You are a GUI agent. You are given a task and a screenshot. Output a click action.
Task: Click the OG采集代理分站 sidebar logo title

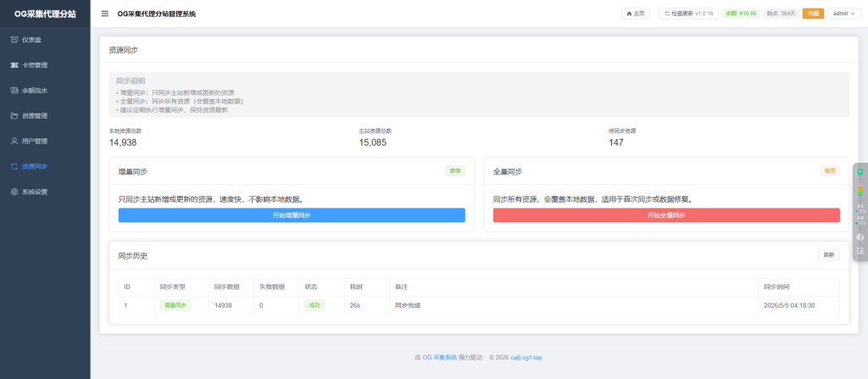pyautogui.click(x=45, y=14)
